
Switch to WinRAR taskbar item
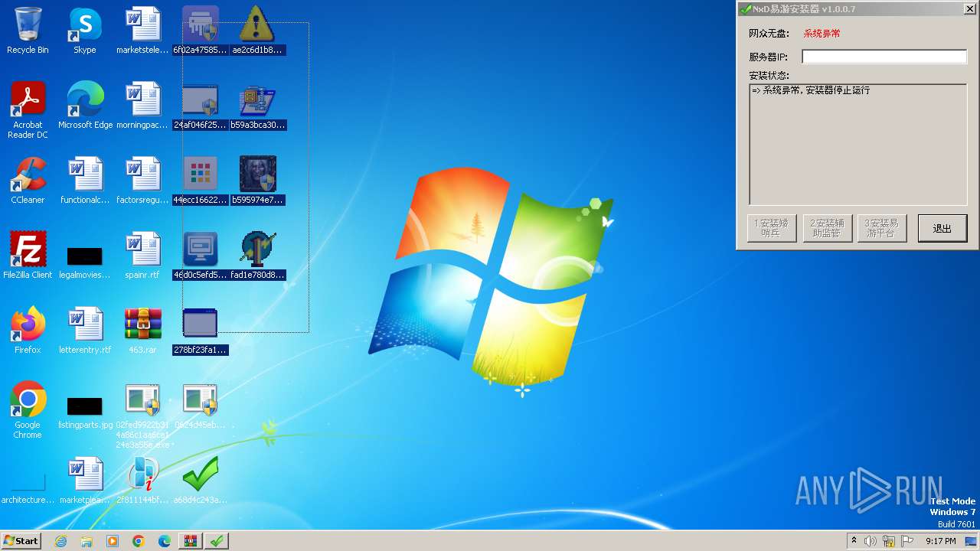point(191,541)
